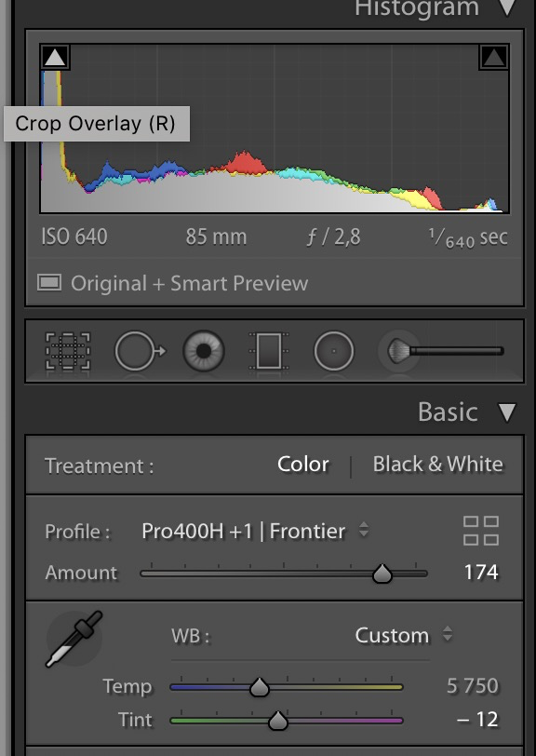
Task: Pick the White Balance Selector eyedropper
Action: click(74, 639)
